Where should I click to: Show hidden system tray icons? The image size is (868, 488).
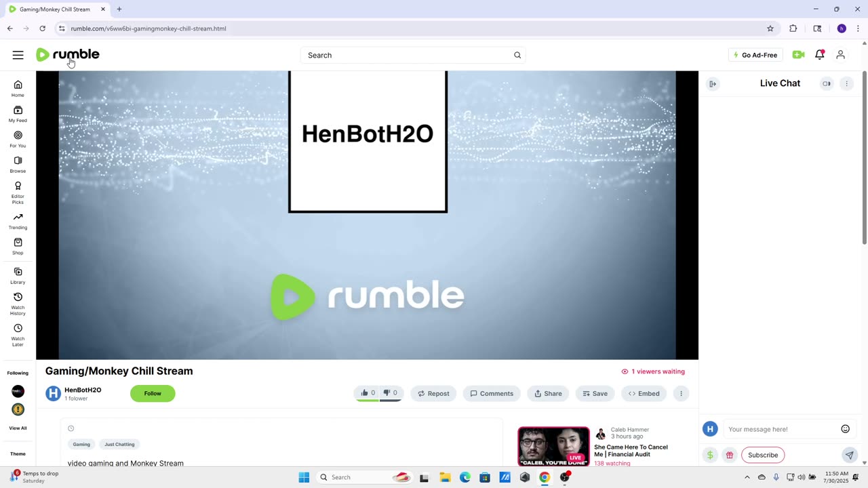[747, 477]
